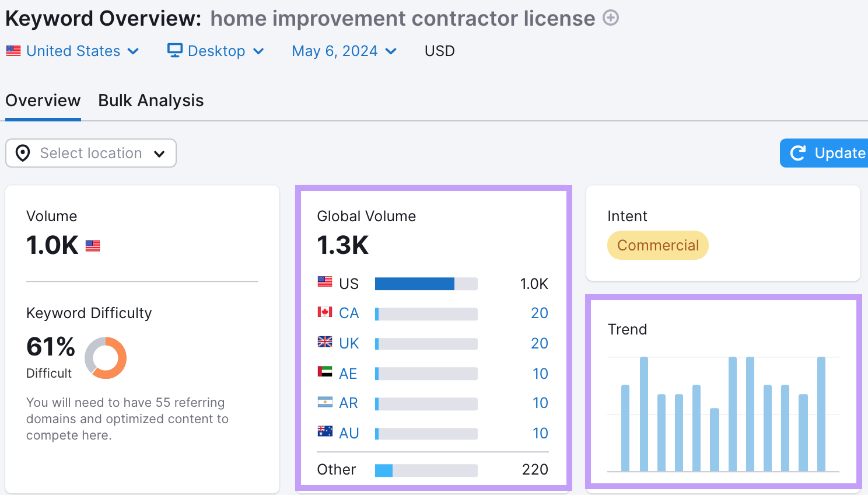Click the refresh icon on the Update button

click(798, 153)
